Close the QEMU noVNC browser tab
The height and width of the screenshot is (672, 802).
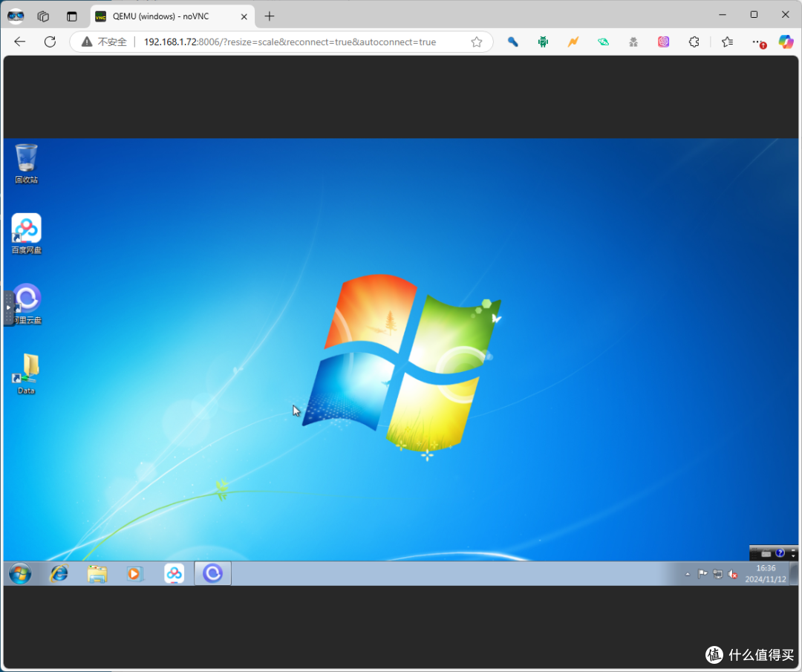(244, 16)
